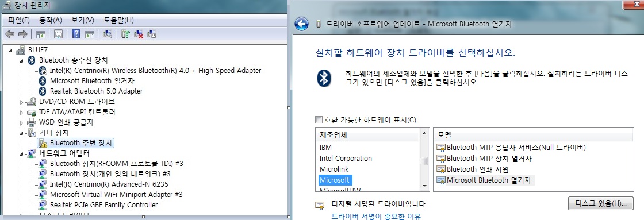The width and height of the screenshot is (644, 220).
Task: Click the blue back arrow in driver update wizard
Action: (302, 24)
